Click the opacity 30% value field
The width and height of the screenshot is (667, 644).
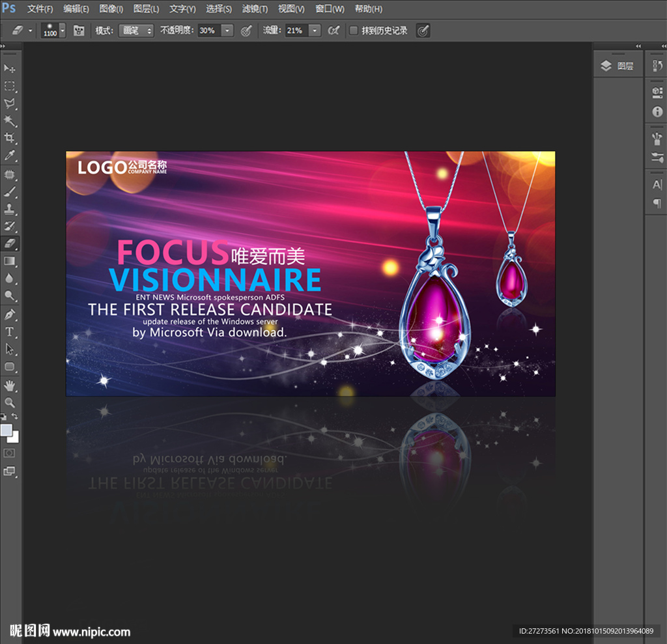click(x=209, y=31)
